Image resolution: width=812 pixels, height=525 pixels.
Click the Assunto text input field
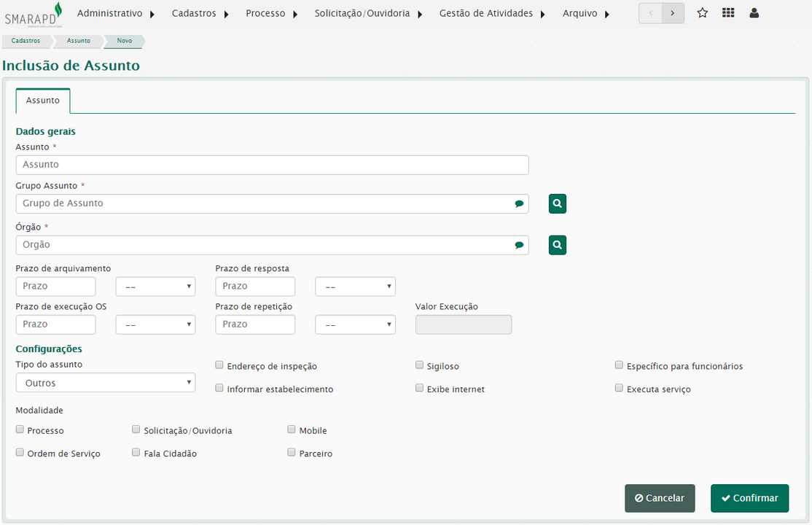(272, 165)
